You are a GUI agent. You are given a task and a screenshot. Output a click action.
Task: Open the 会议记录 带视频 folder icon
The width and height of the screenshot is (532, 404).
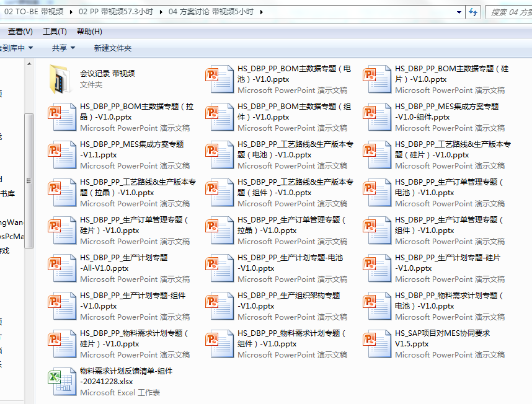tap(61, 79)
